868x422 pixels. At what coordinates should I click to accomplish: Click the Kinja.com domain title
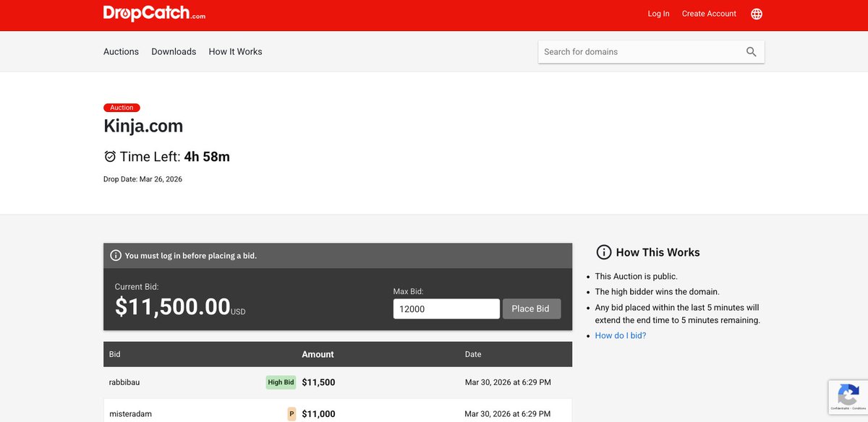pos(143,126)
